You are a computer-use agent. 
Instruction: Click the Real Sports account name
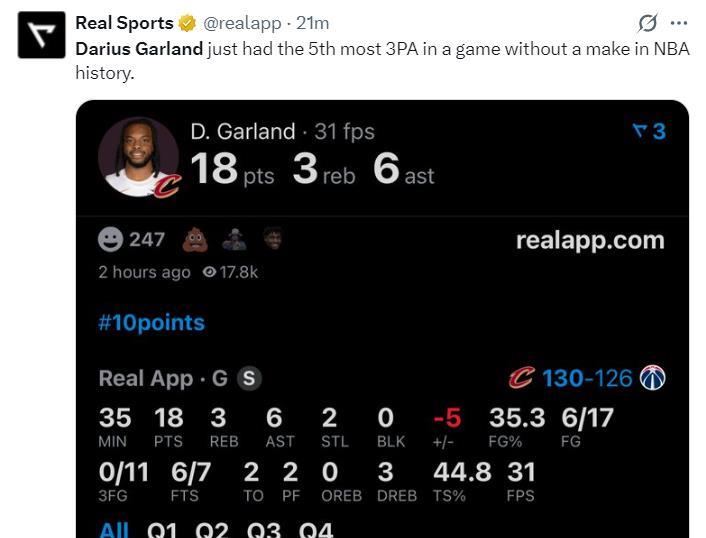[124, 23]
